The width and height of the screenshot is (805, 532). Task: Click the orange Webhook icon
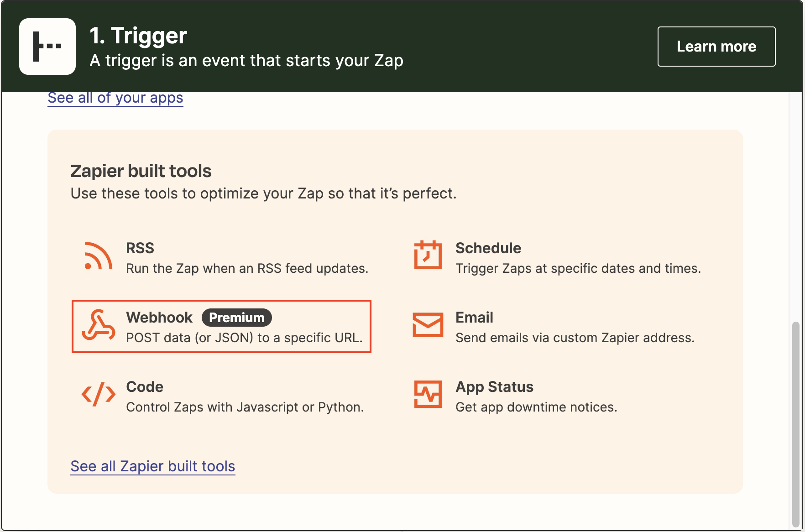click(98, 326)
